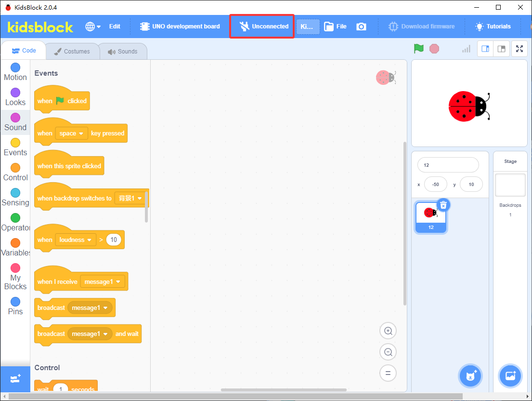Click the when green flag clicked block
Viewport: 532px width, 401px height.
tap(62, 99)
